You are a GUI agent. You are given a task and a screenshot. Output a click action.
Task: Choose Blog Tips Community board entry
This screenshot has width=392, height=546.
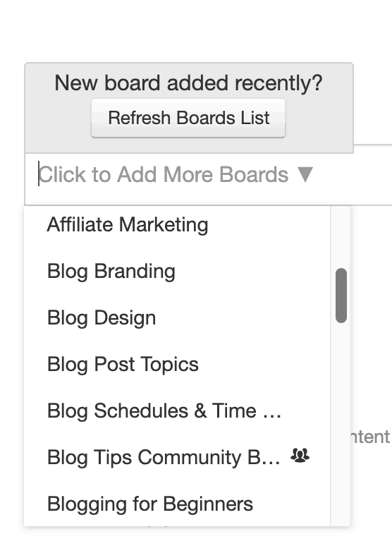177,458
